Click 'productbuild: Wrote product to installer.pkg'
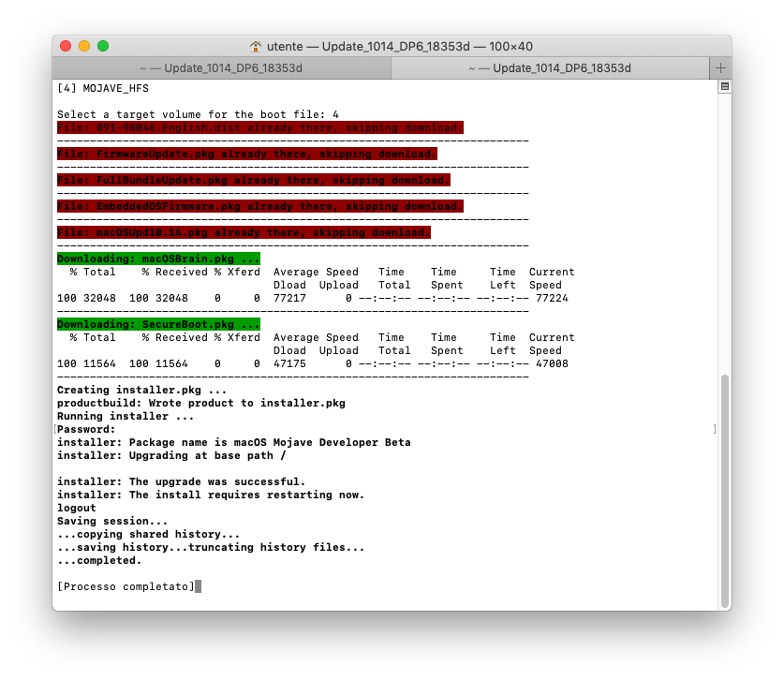 point(201,403)
